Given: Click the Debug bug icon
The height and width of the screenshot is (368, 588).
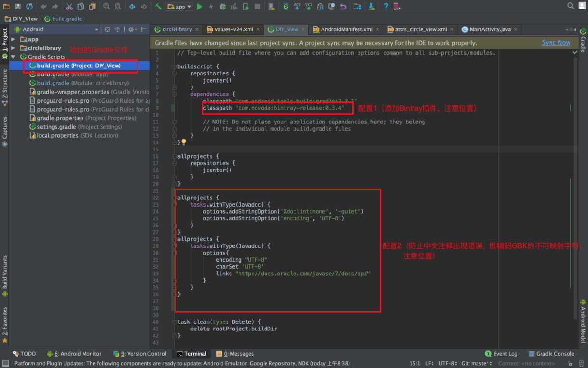Looking at the screenshot, I should click(x=223, y=7).
